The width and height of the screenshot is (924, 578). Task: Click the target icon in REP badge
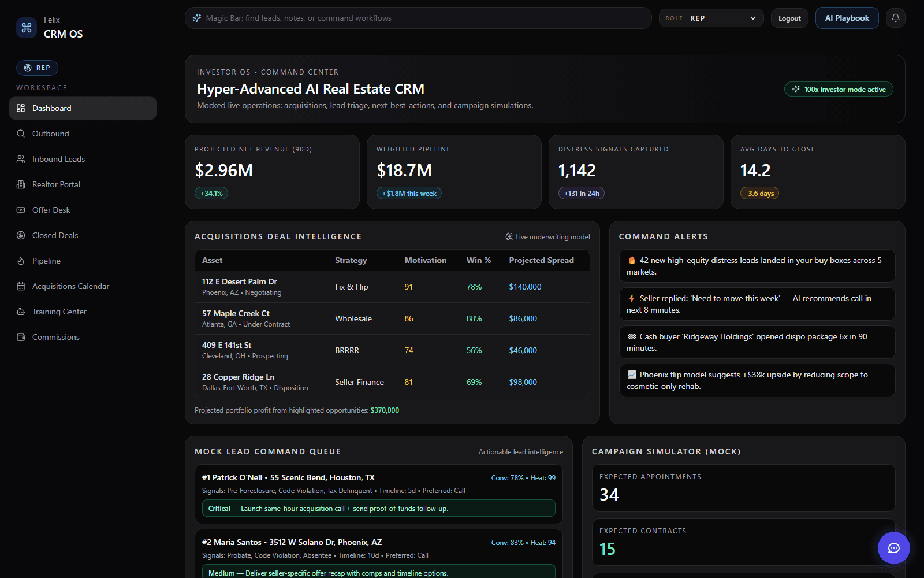pos(28,68)
